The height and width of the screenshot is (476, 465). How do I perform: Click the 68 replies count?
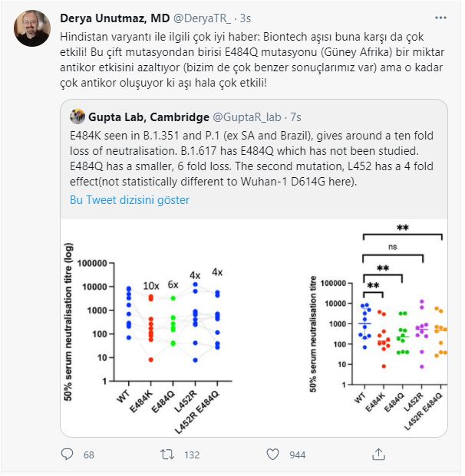coord(89,455)
